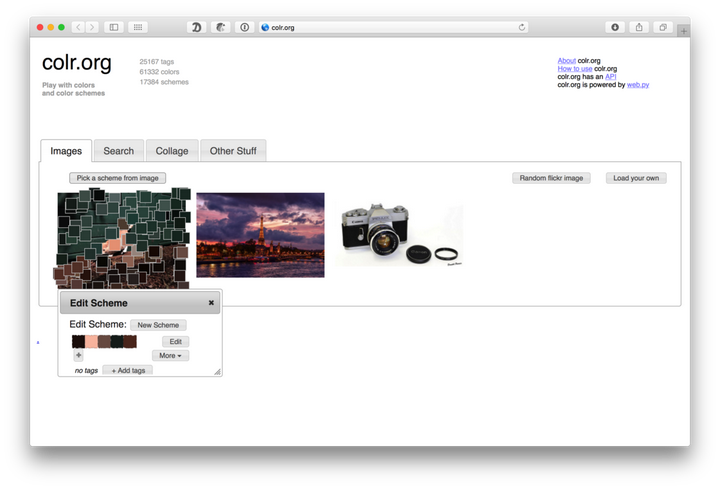Add a new tab with plus button
The image size is (720, 489).
click(684, 31)
